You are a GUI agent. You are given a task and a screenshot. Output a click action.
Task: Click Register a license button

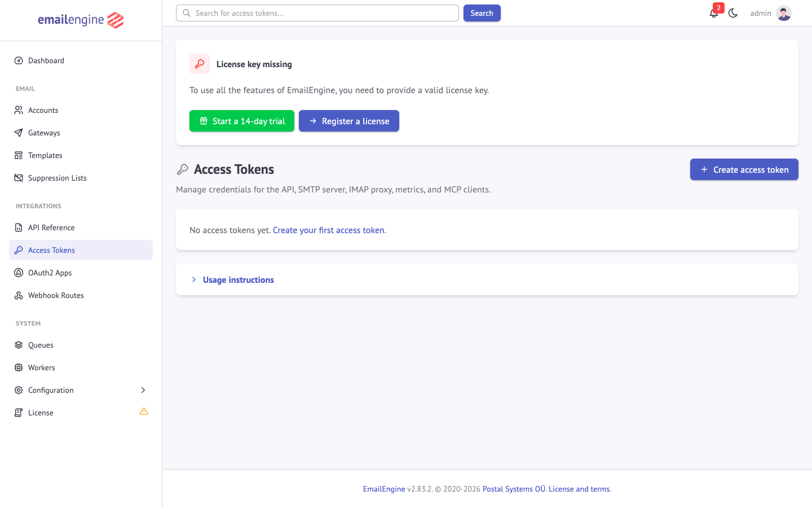click(349, 121)
